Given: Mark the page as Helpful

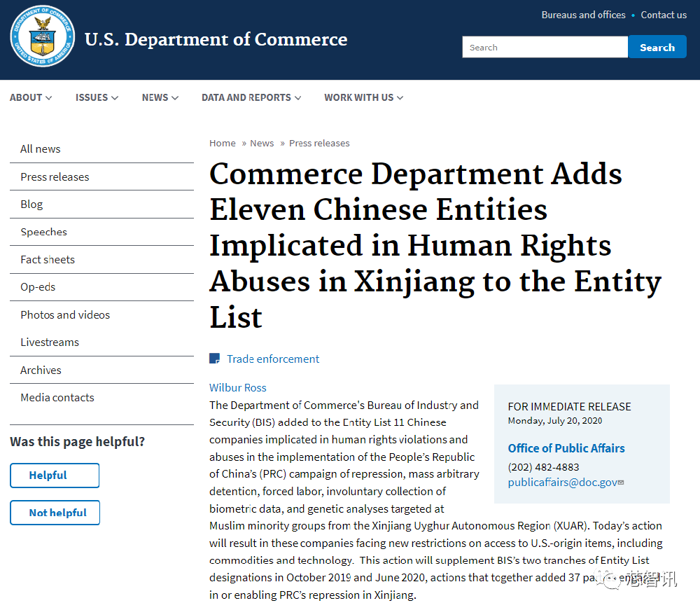Looking at the screenshot, I should click(55, 475).
